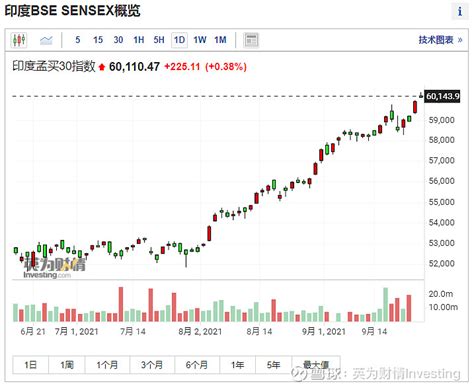The height and width of the screenshot is (388, 474).
Task: Choose the 1H interval
Action: [139, 40]
